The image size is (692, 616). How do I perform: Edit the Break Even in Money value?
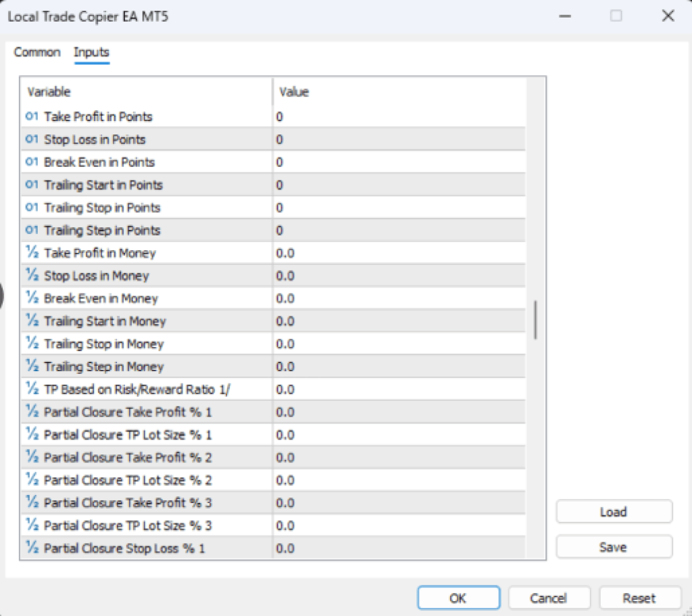click(399, 298)
